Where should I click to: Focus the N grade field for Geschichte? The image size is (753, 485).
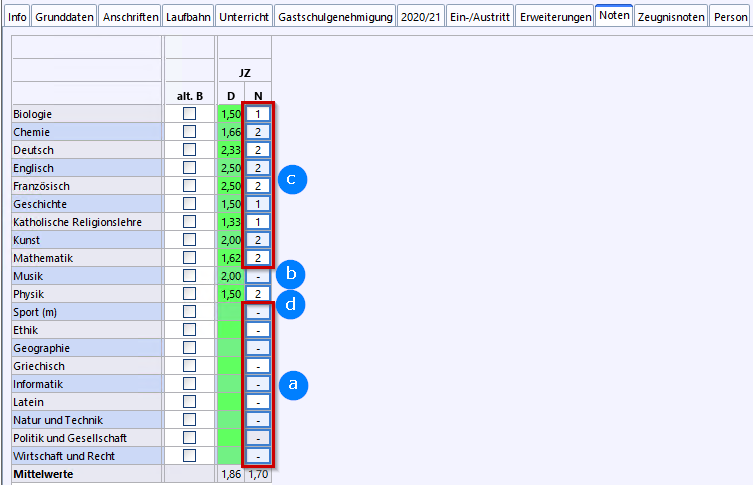coord(258,204)
